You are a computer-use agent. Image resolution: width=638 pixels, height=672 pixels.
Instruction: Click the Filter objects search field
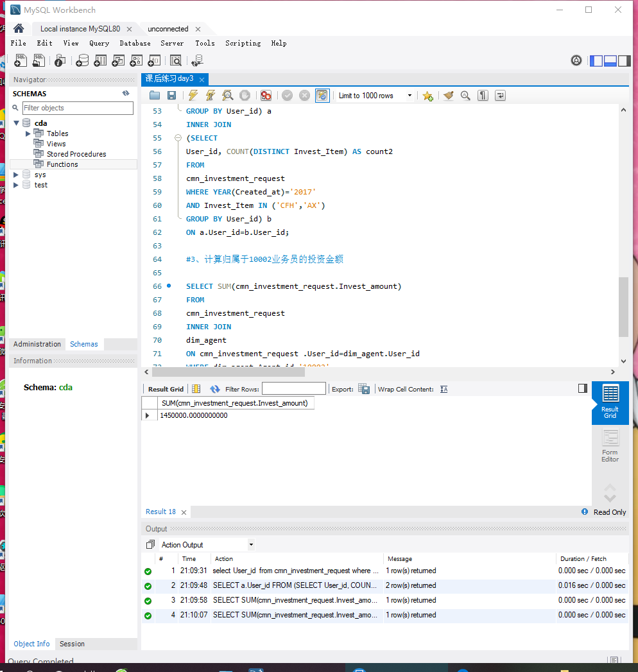79,108
